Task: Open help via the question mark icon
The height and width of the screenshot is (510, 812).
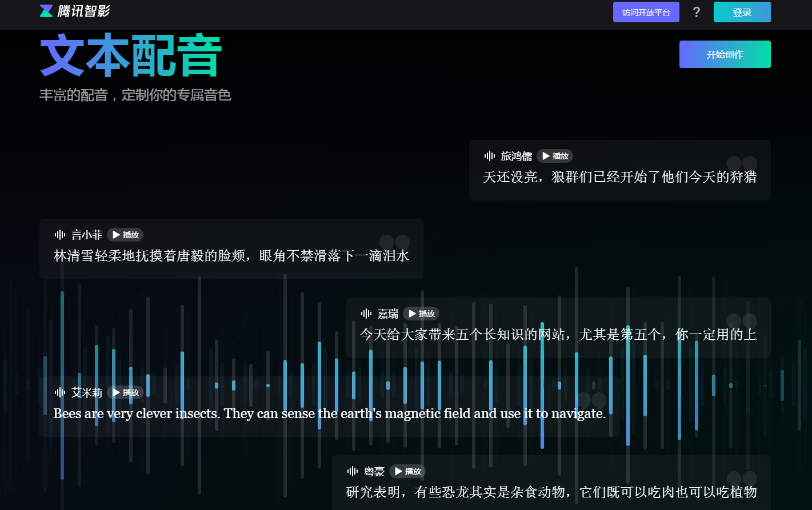Action: click(697, 11)
